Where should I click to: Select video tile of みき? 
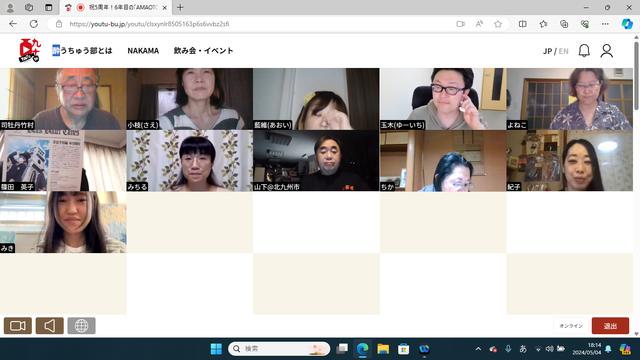tap(63, 222)
